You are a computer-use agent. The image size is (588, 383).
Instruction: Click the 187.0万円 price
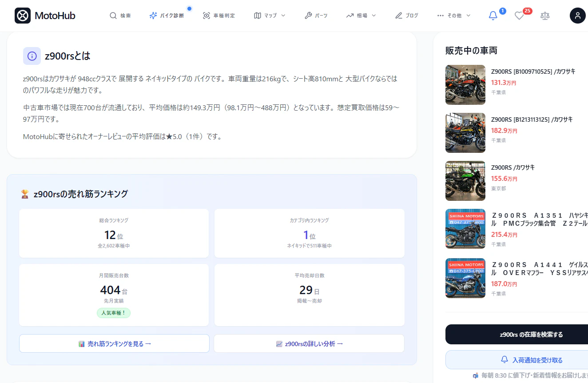(x=504, y=284)
